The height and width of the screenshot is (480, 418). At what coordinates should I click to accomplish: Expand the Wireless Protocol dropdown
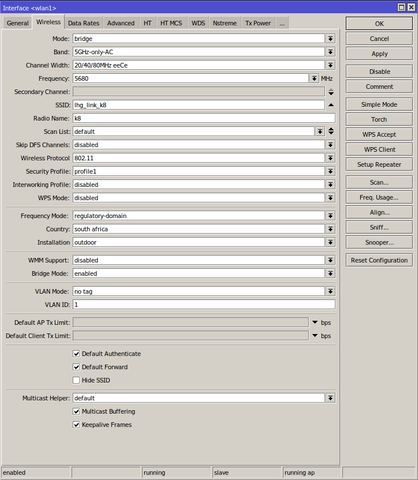(x=330, y=158)
